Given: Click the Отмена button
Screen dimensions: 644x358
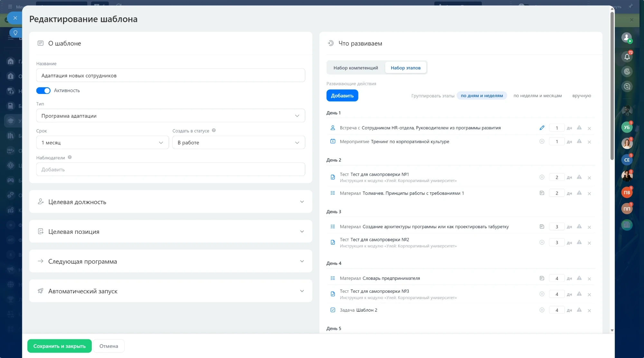Looking at the screenshot, I should [x=109, y=346].
